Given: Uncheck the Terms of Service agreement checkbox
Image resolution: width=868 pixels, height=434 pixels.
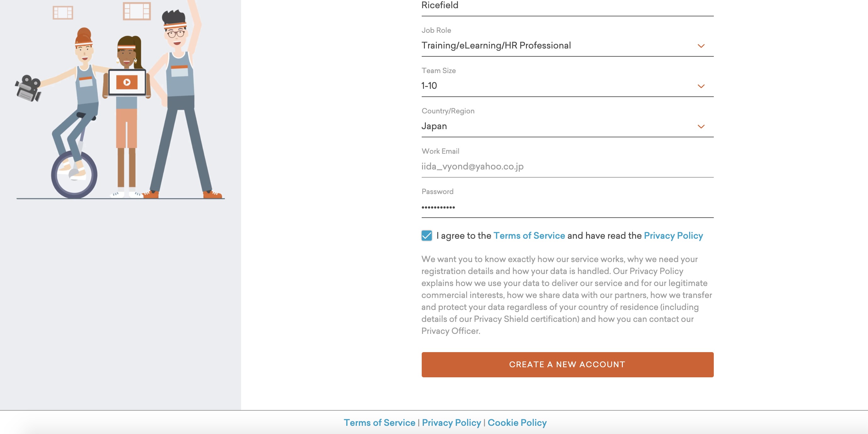Looking at the screenshot, I should pyautogui.click(x=426, y=235).
